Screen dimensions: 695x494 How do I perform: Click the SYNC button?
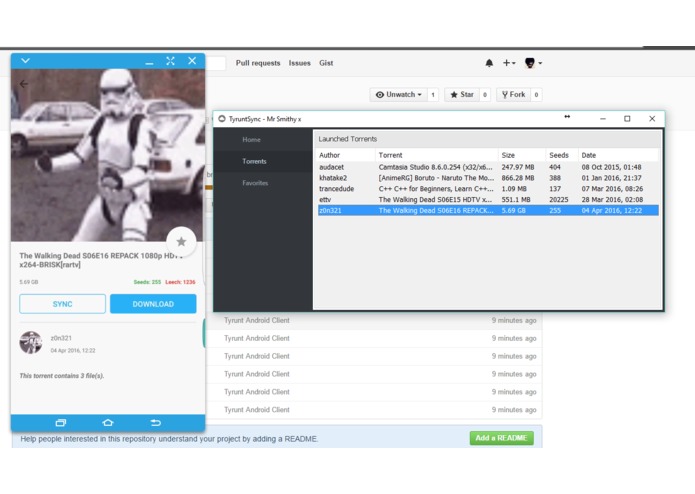[62, 304]
